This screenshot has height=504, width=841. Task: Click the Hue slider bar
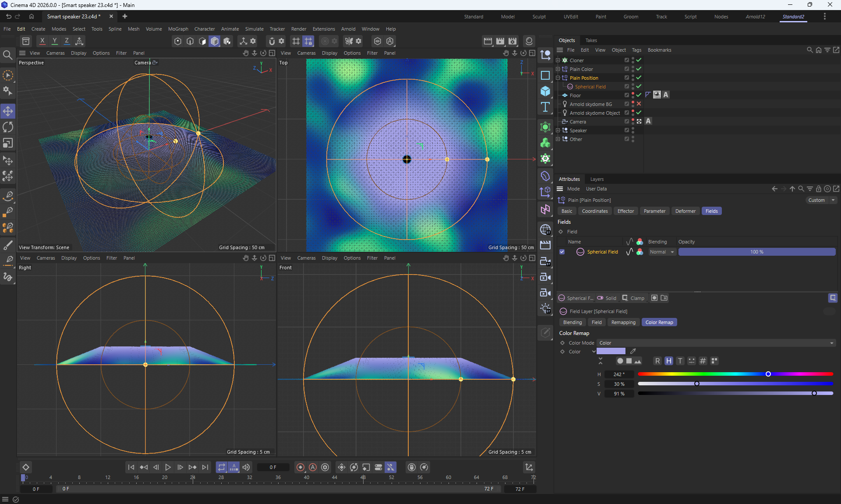pos(735,374)
